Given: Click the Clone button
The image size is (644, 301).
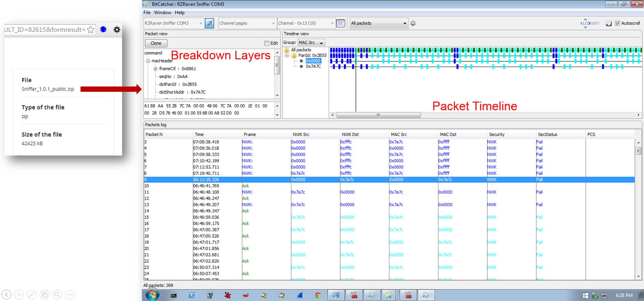Looking at the screenshot, I should click(156, 43).
